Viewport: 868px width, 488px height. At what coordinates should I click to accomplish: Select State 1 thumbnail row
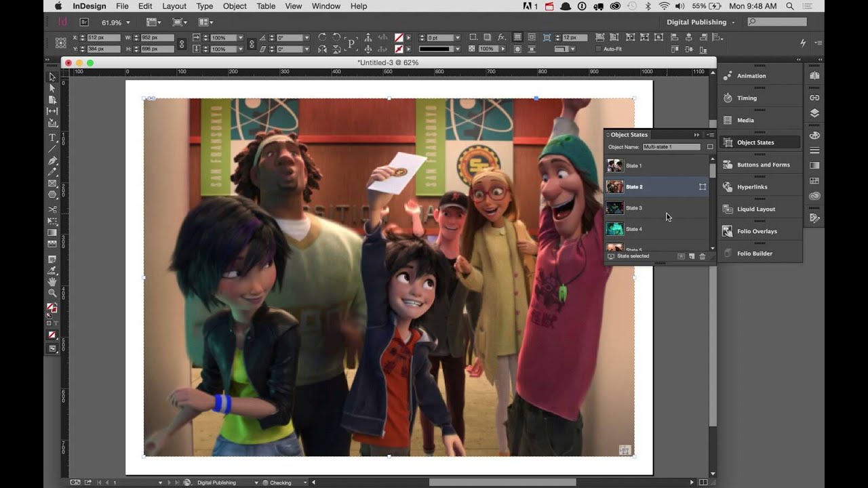[x=656, y=165]
